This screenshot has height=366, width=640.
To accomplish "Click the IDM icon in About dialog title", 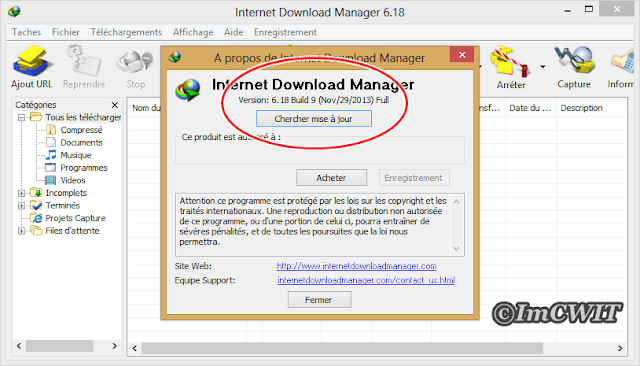I will click(175, 58).
